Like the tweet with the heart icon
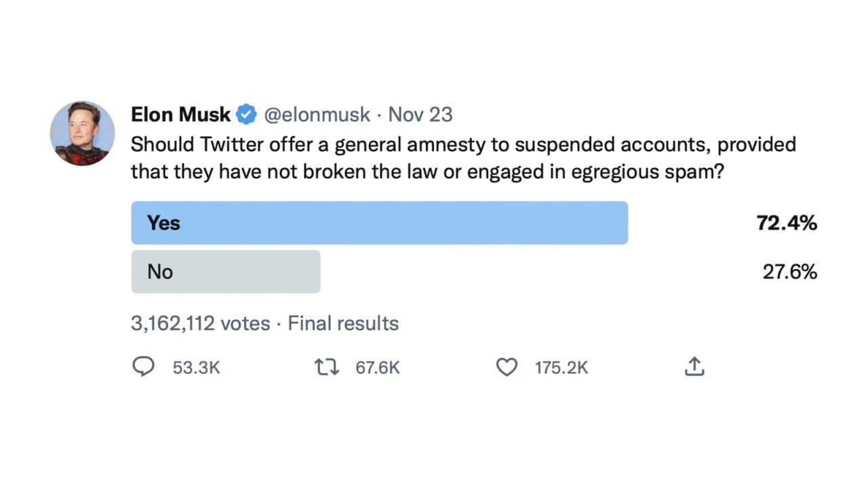This screenshot has width=868, height=488. tap(507, 367)
